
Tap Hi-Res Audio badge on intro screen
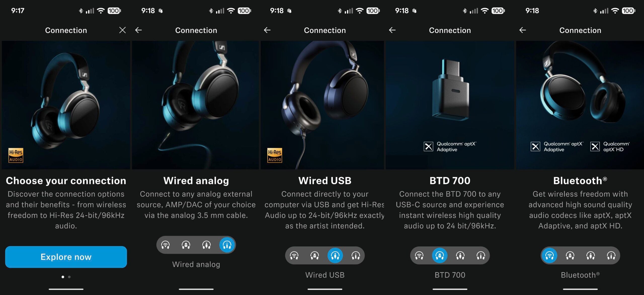16,155
